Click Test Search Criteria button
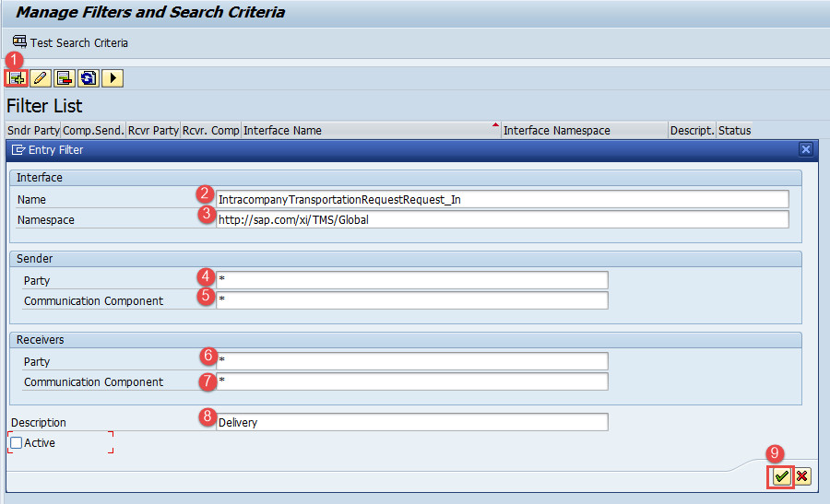Viewport: 830px width, 504px height. tap(70, 42)
